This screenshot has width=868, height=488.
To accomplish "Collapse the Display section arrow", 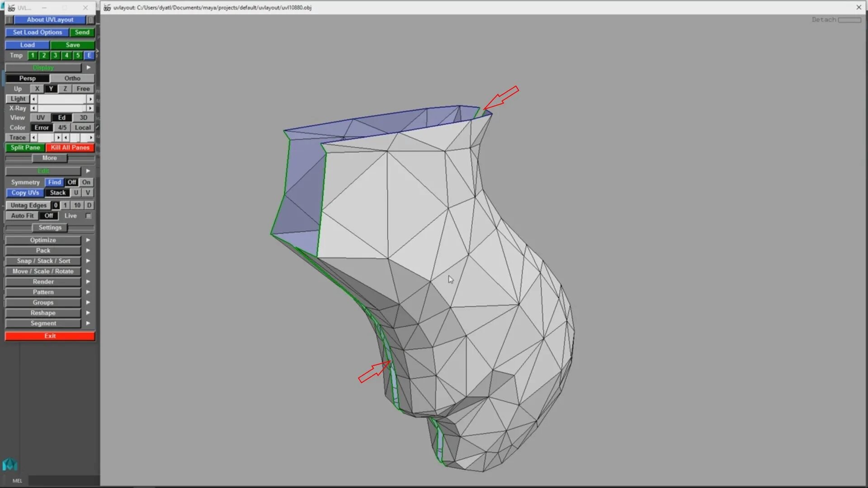I will pyautogui.click(x=88, y=67).
